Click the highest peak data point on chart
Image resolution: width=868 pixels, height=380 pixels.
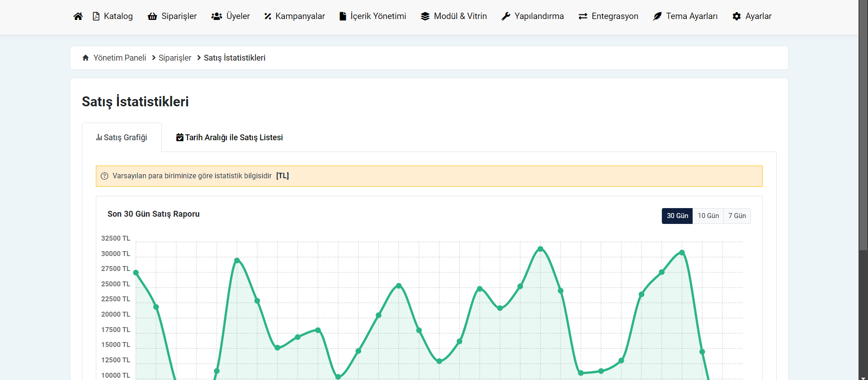(x=540, y=249)
